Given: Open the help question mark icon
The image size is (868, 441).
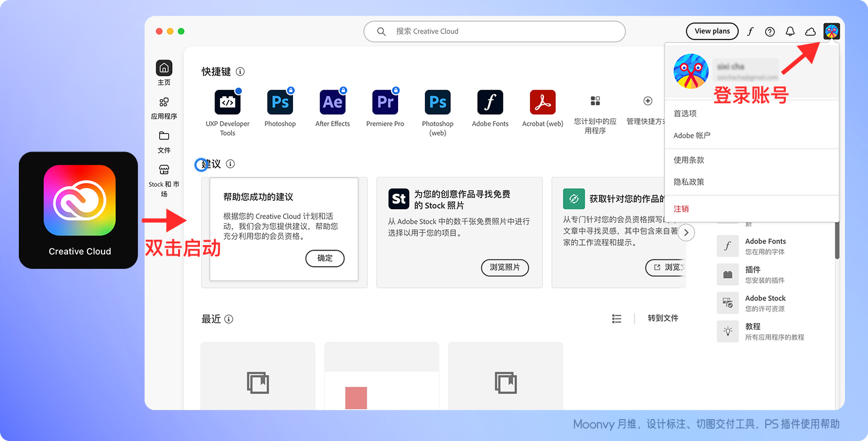Looking at the screenshot, I should click(770, 32).
